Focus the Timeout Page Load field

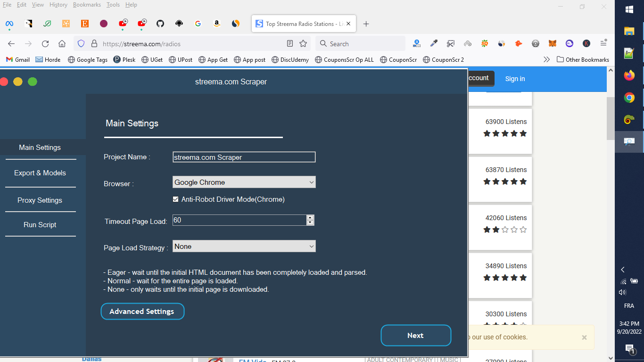[x=239, y=220]
